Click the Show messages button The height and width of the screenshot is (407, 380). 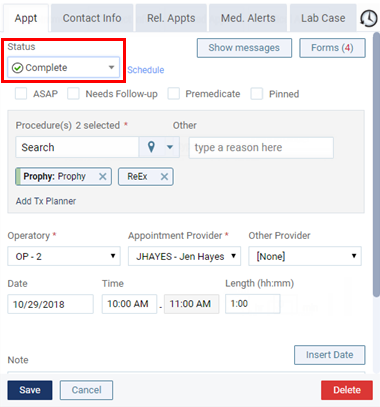tap(244, 48)
